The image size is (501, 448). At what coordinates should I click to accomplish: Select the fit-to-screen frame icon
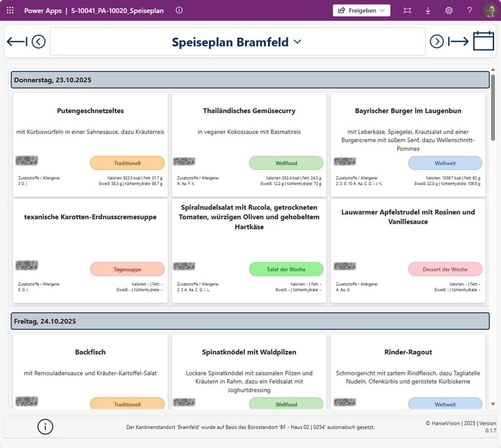[406, 10]
